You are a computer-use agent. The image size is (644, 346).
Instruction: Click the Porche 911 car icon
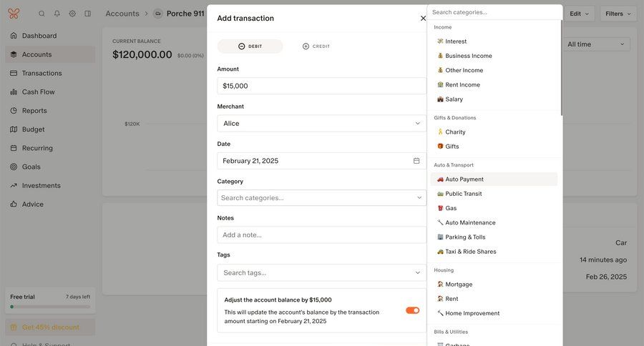pyautogui.click(x=157, y=14)
